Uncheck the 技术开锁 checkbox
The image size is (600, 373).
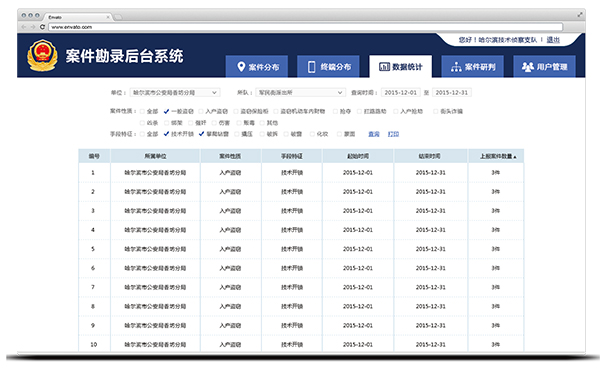(x=166, y=134)
